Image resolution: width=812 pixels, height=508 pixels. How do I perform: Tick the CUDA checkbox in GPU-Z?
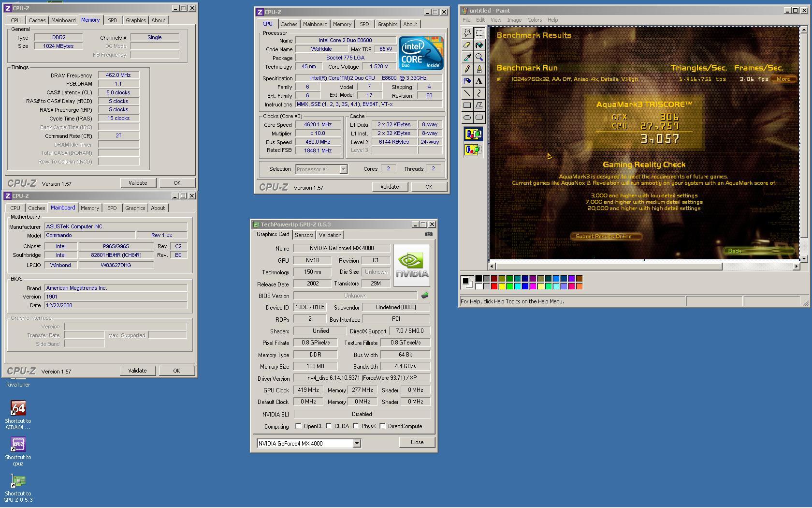click(x=329, y=426)
